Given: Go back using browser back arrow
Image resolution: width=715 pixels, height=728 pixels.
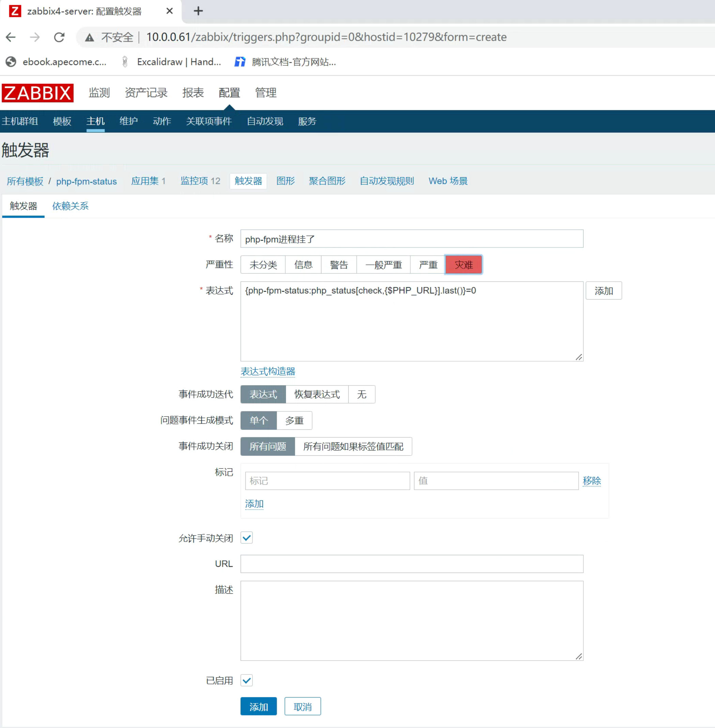Looking at the screenshot, I should 11,37.
